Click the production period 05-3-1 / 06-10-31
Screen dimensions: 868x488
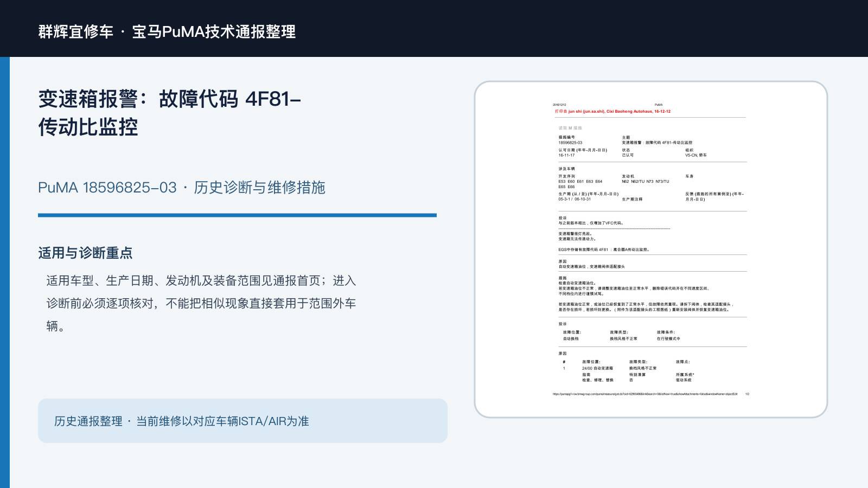point(575,199)
